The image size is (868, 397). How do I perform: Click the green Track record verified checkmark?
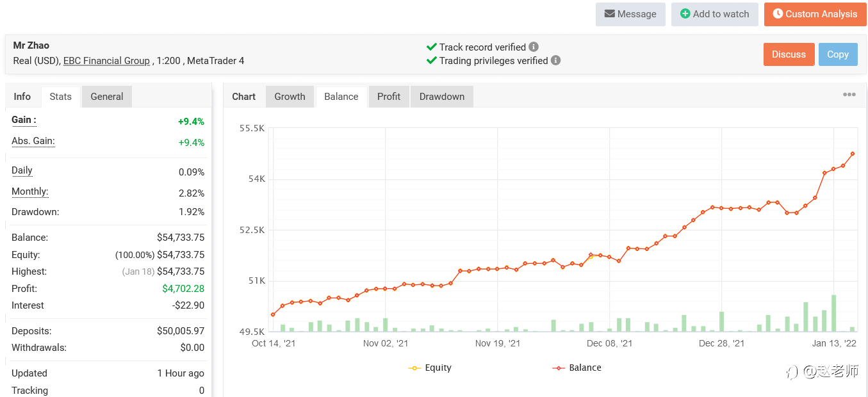[432, 47]
